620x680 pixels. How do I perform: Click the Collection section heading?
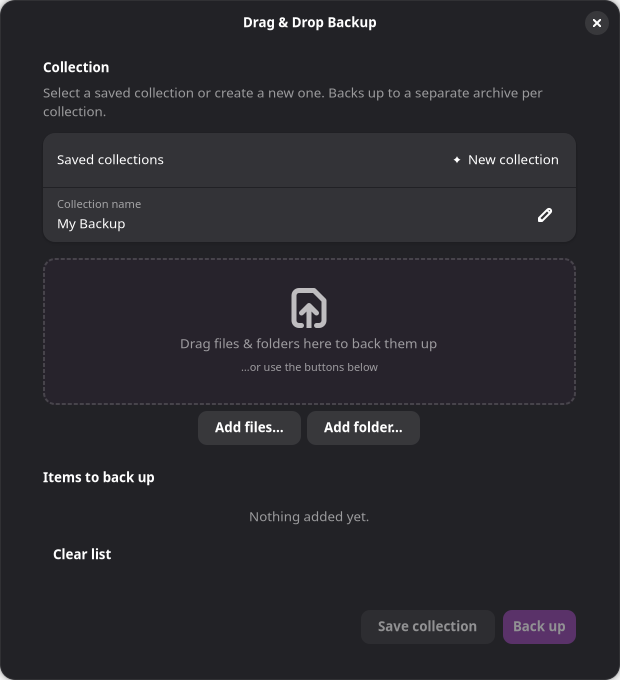(x=76, y=67)
